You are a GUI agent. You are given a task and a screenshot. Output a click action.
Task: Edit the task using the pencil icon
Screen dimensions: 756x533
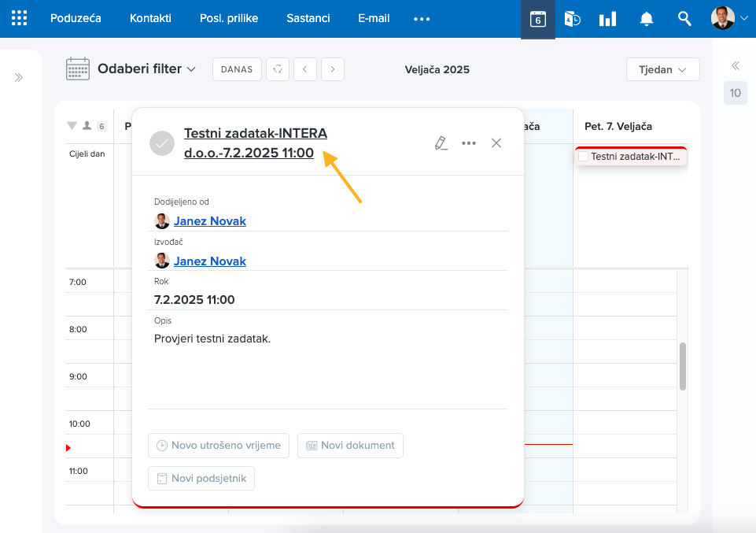click(x=441, y=143)
